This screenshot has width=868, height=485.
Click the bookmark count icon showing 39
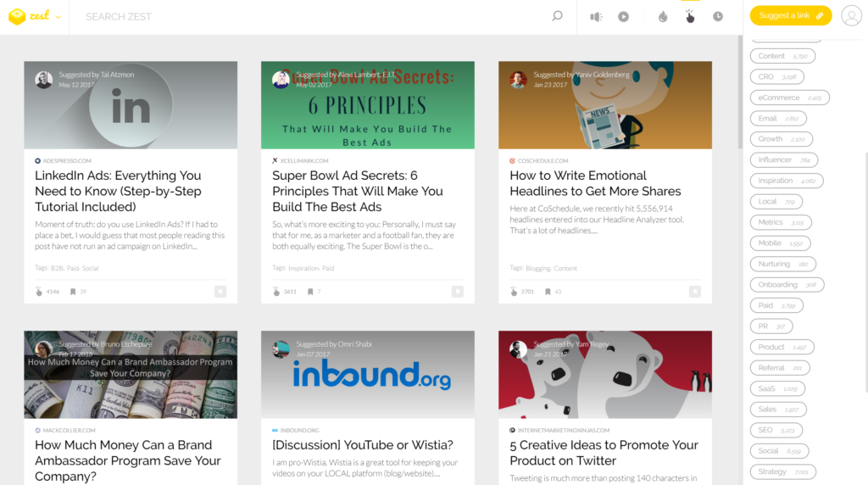click(73, 292)
